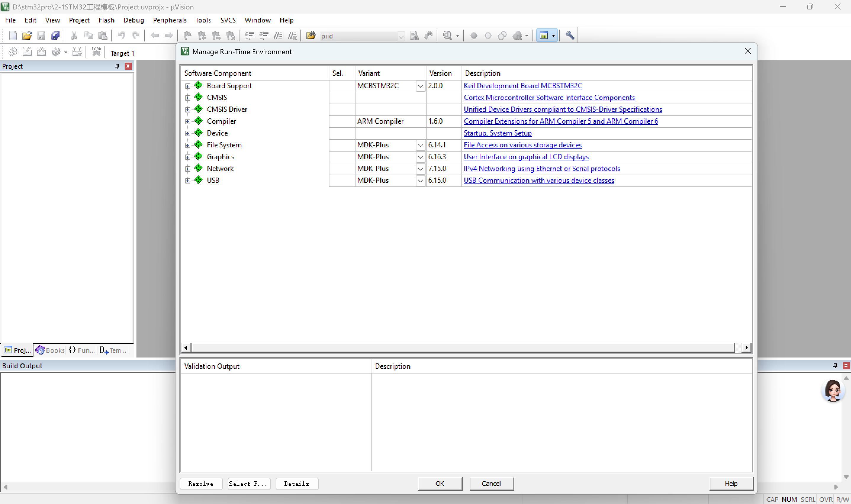Click the Details button
Image resolution: width=851 pixels, height=504 pixels.
click(297, 484)
